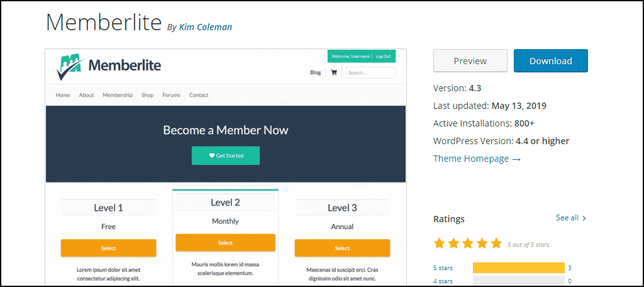Viewport: 644px width, 287px height.
Task: Open the 4 stars reviews link
Action: click(443, 281)
